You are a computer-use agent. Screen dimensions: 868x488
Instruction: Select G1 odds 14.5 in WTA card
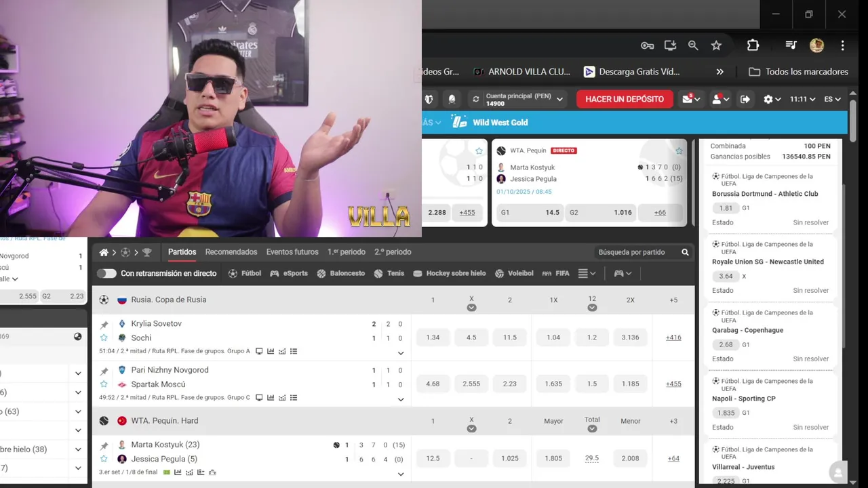tap(530, 212)
